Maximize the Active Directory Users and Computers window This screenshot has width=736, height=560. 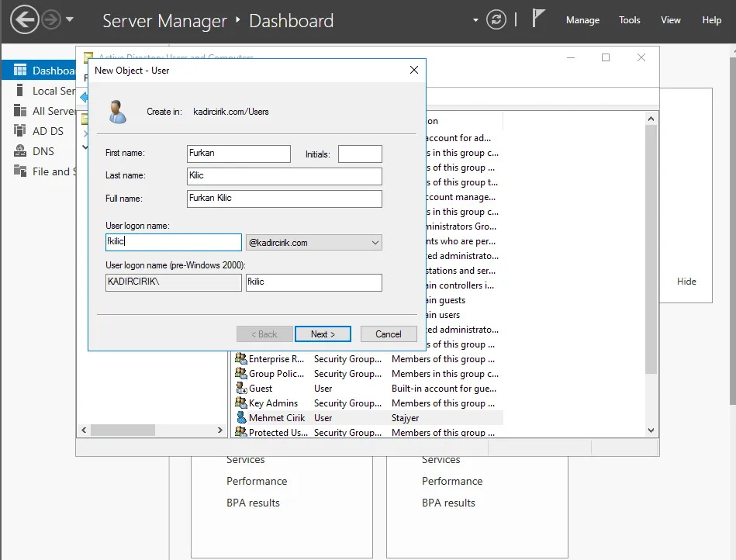pos(606,57)
